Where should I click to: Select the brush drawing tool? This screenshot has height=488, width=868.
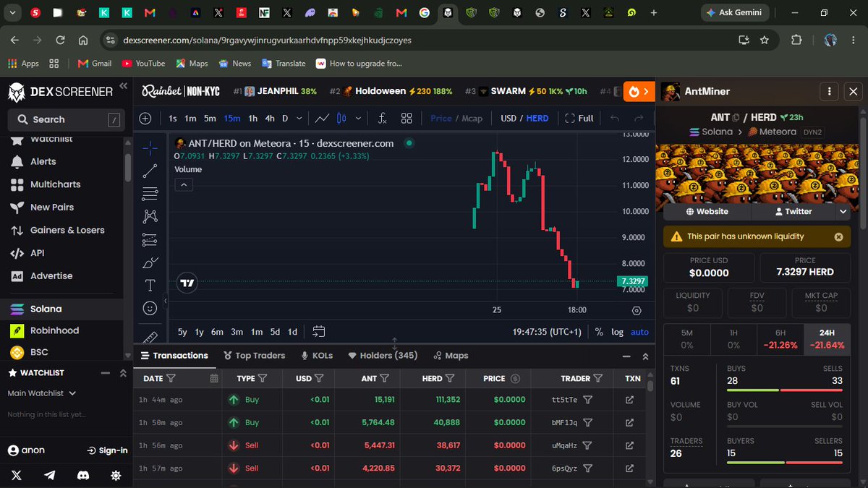[150, 262]
